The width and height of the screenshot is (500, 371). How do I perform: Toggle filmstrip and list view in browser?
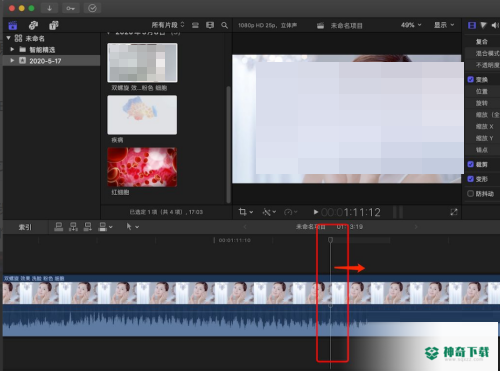pyautogui.click(x=210, y=25)
